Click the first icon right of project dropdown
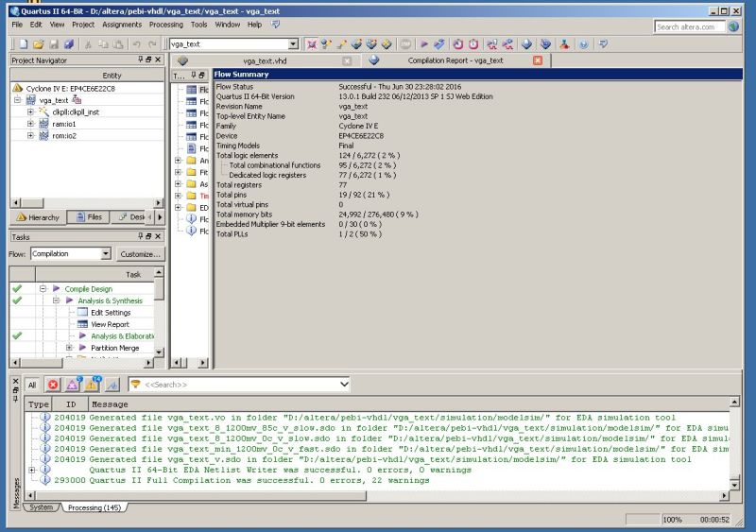This screenshot has width=756, height=532. click(312, 44)
